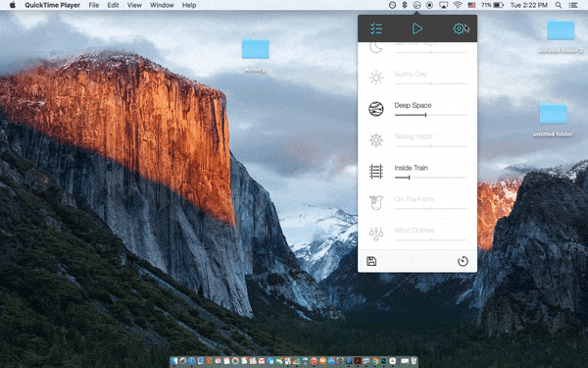Toggle the Deep Space planet icon
The height and width of the screenshot is (368, 588).
[x=375, y=109]
